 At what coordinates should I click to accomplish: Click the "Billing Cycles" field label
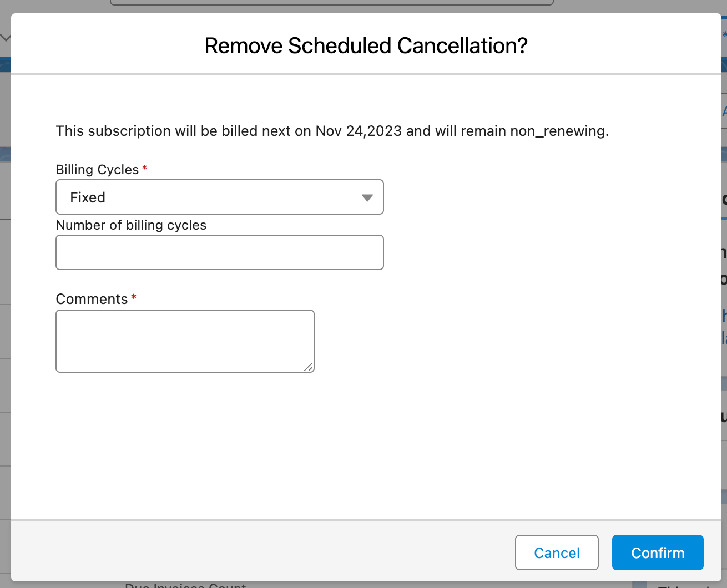pos(97,170)
